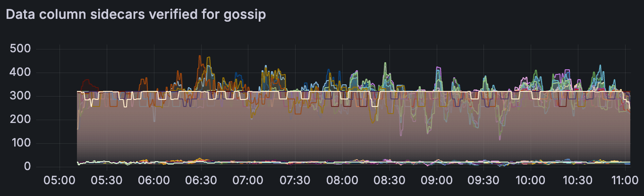Select the 07:00 time axis label
This screenshot has width=644, height=196.
(248, 180)
